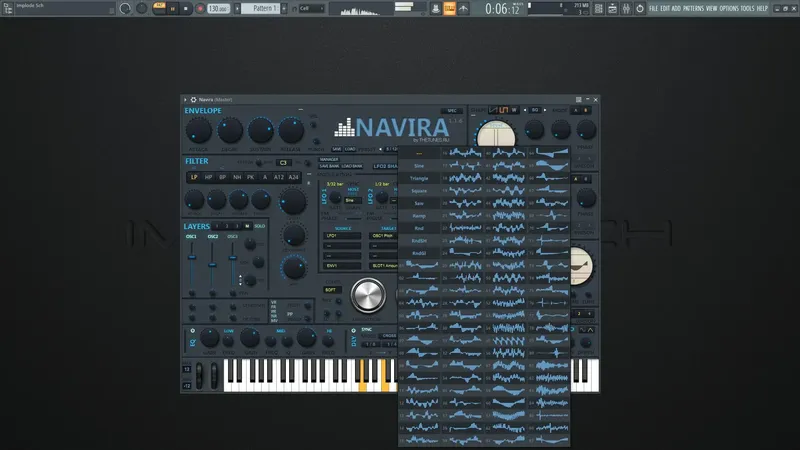800x450 pixels.
Task: Open modulation source dropdown ENV1
Action: (342, 266)
